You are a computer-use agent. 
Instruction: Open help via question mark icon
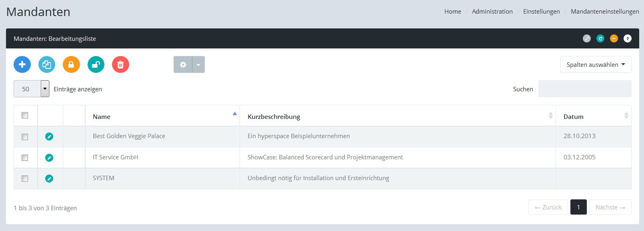[x=627, y=38]
